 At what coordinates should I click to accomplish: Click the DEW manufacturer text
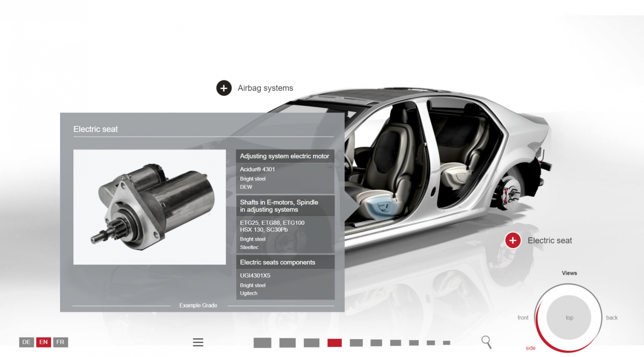point(246,187)
